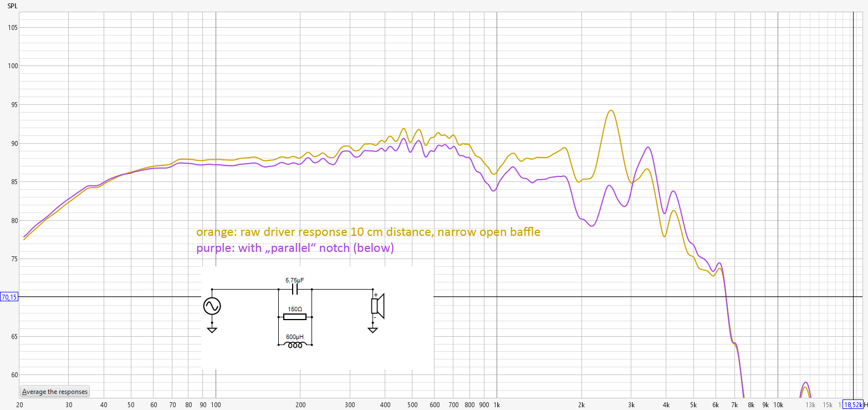Screen dimensions: 868x410
Task: Click the purple curve peak near 3.5 kHz
Action: coord(647,148)
